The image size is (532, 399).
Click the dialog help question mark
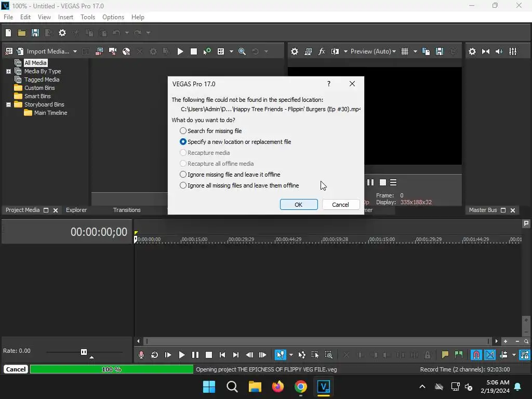[329, 84]
